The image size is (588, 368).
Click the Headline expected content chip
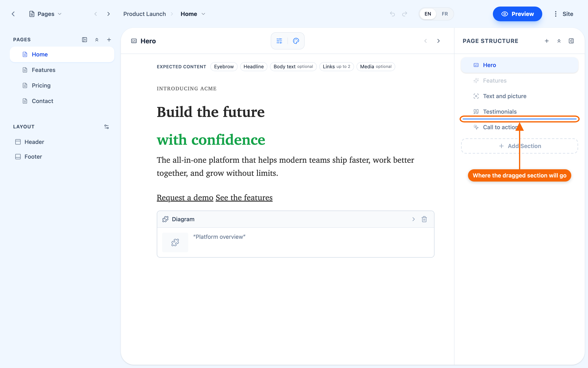[253, 66]
